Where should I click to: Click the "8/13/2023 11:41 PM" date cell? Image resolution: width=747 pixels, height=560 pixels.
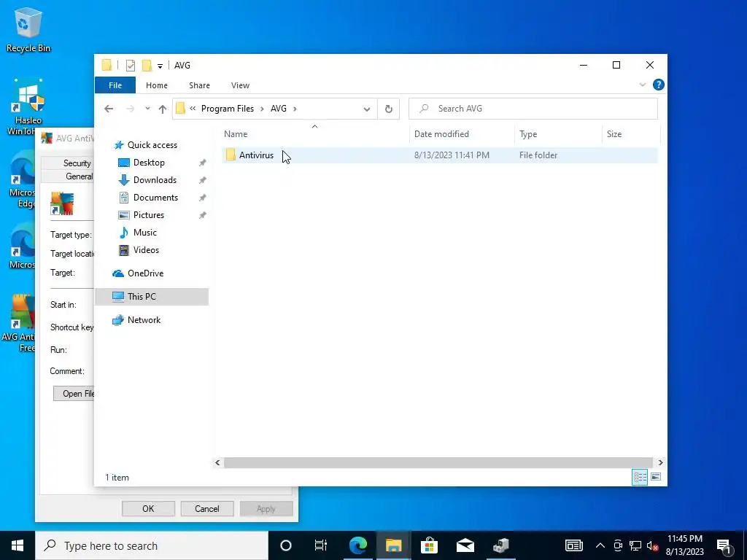pyautogui.click(x=452, y=155)
